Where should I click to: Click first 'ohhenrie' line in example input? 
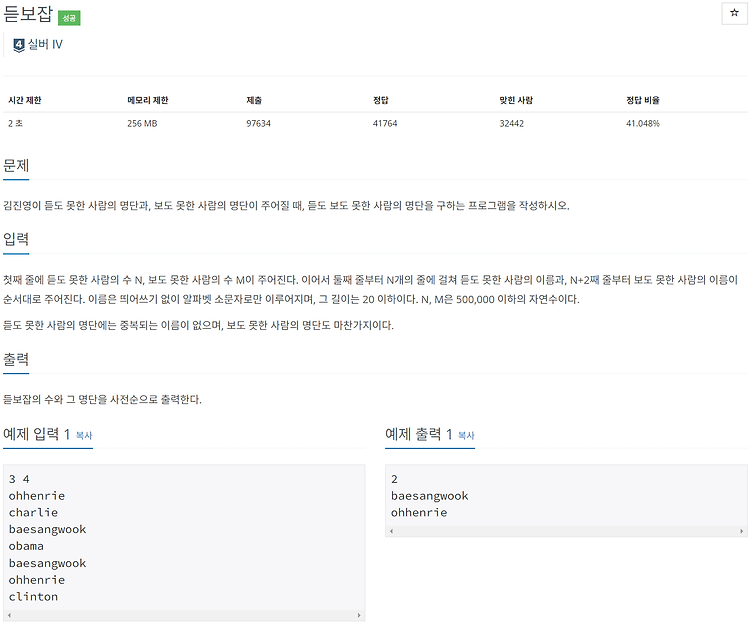coord(36,496)
